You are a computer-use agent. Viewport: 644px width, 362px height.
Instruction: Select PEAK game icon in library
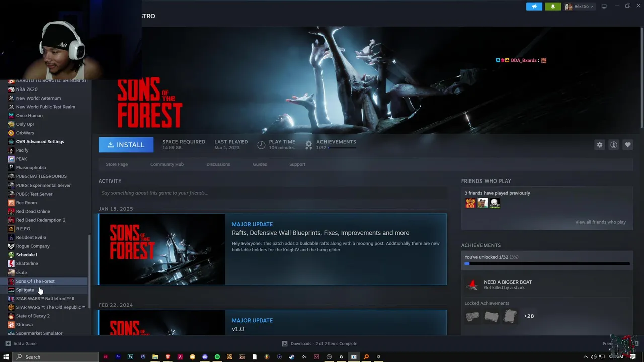(x=11, y=159)
